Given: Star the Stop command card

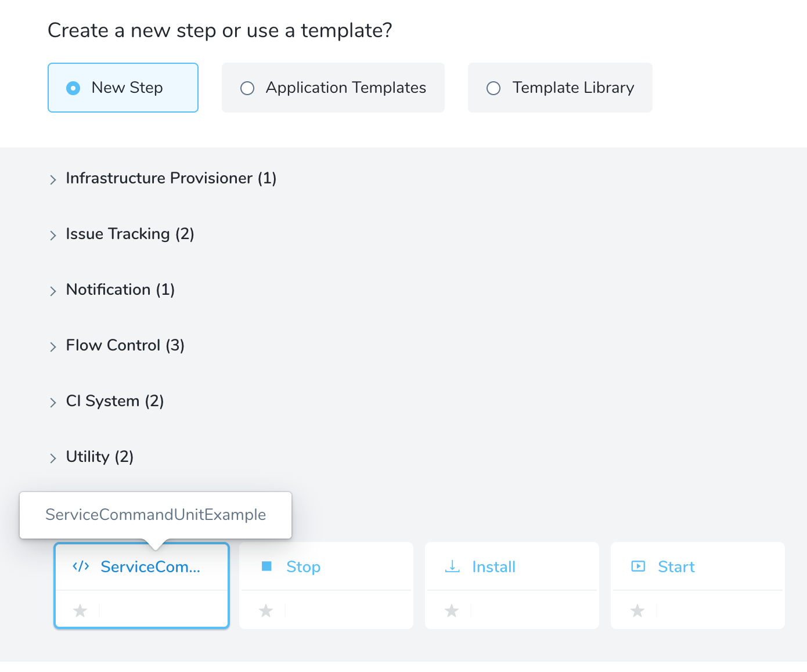Looking at the screenshot, I should click(x=266, y=610).
